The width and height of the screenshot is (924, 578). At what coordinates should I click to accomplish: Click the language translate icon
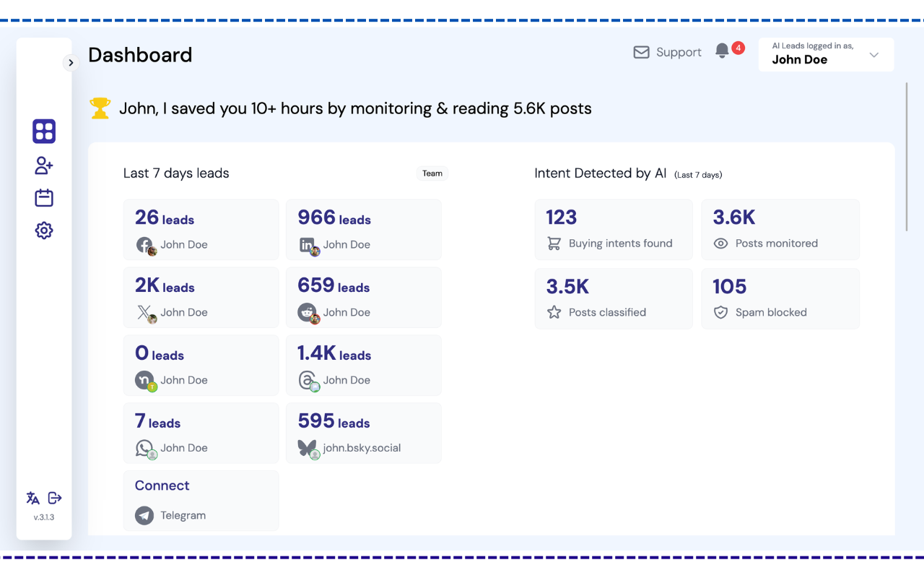pos(33,498)
